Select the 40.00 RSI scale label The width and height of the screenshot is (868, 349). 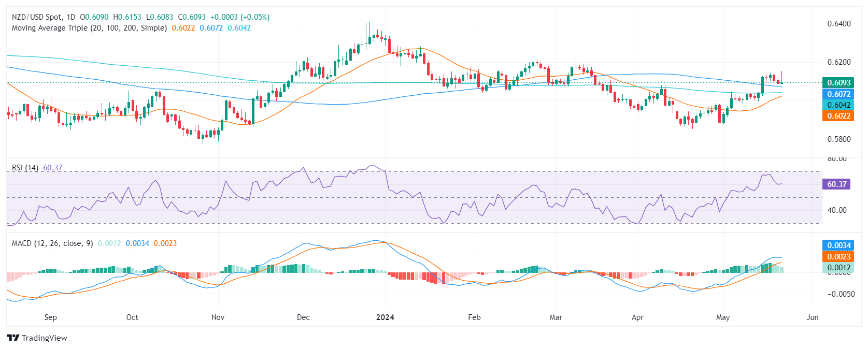tap(837, 210)
